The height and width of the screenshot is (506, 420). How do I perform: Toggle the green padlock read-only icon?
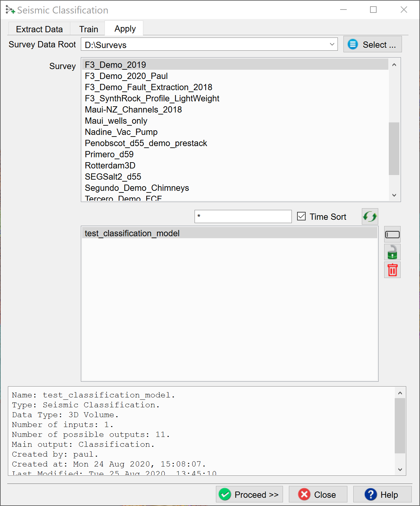pos(392,252)
